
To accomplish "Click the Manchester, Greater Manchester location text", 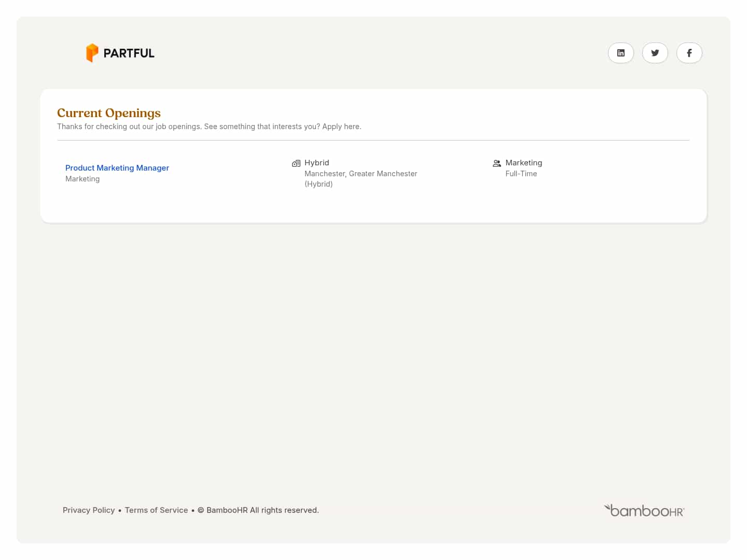I will tap(361, 174).
